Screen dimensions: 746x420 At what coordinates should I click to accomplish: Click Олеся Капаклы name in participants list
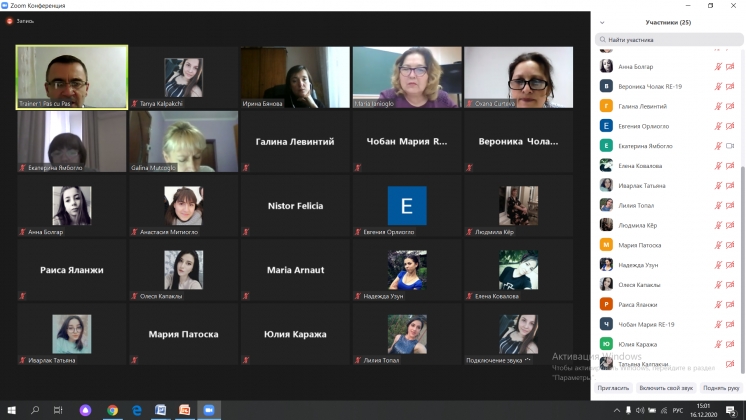tap(639, 285)
